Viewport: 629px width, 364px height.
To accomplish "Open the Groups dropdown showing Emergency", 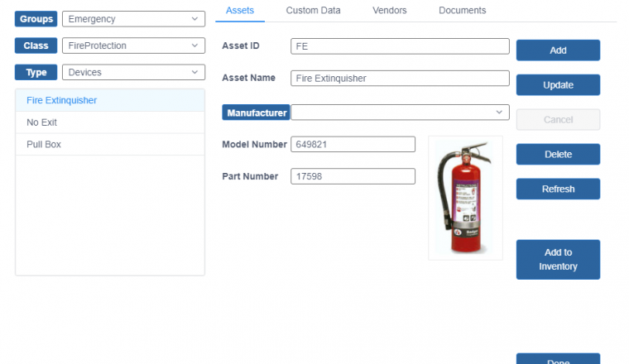I will (133, 19).
